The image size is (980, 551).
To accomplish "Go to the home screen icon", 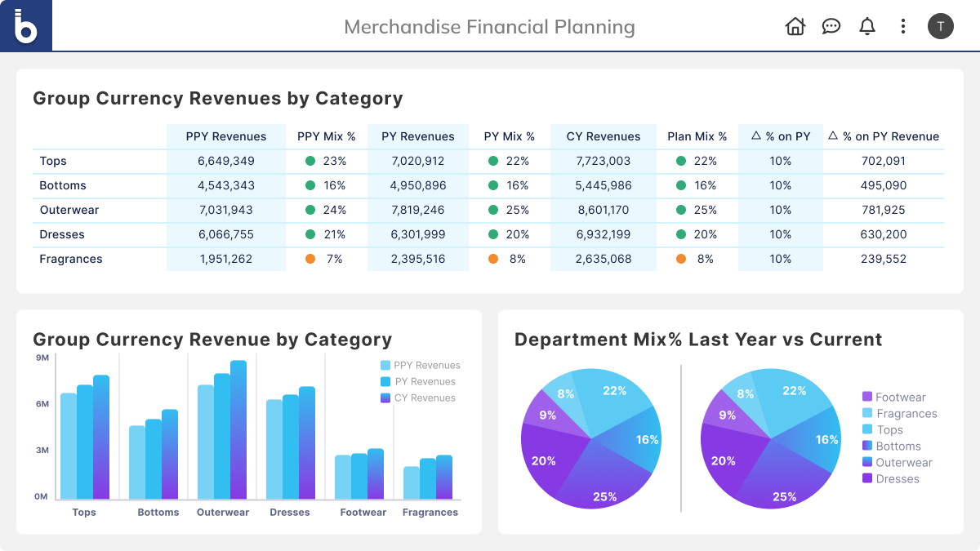I will (795, 26).
